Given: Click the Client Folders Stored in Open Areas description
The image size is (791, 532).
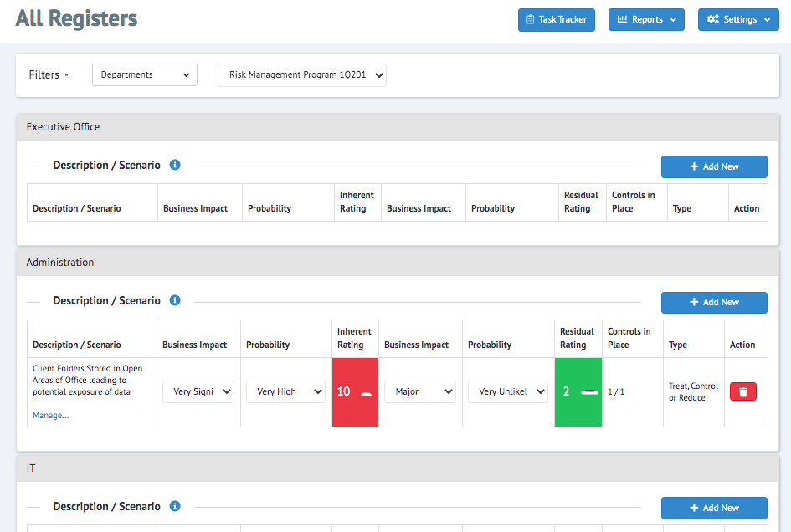Looking at the screenshot, I should point(87,381).
